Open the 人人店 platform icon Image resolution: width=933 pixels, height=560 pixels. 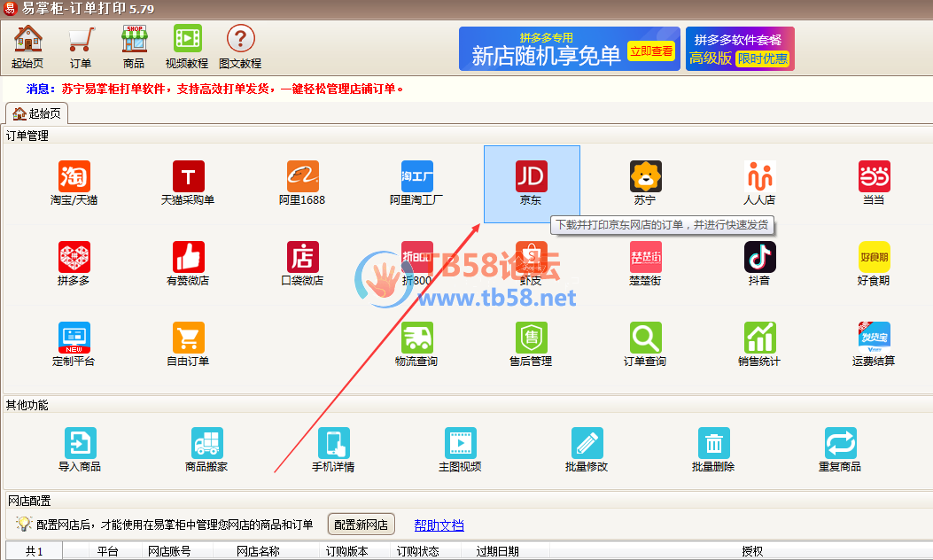[x=759, y=183]
